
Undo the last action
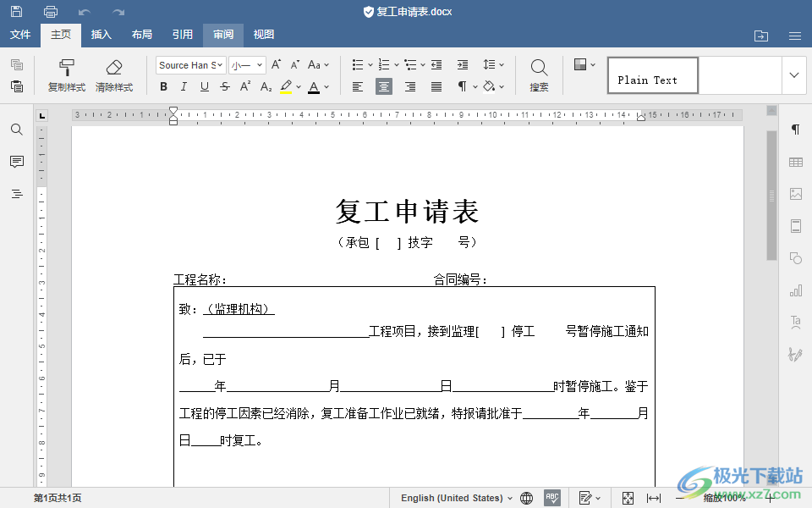(x=85, y=12)
